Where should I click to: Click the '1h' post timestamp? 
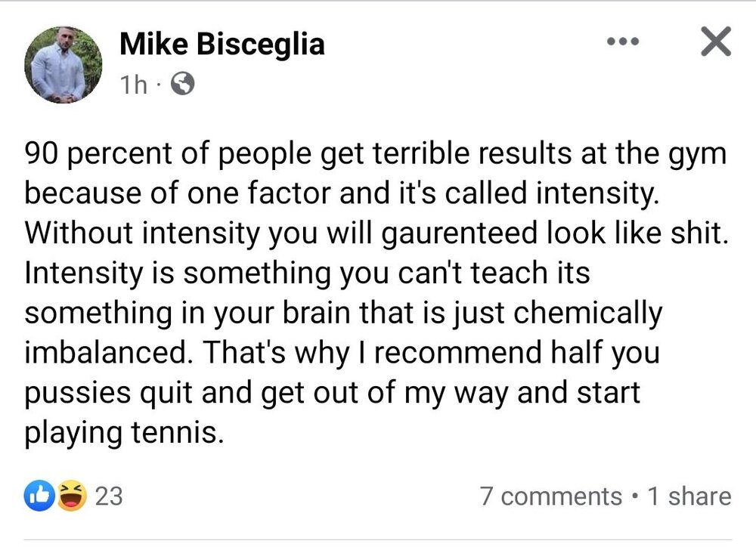click(133, 85)
